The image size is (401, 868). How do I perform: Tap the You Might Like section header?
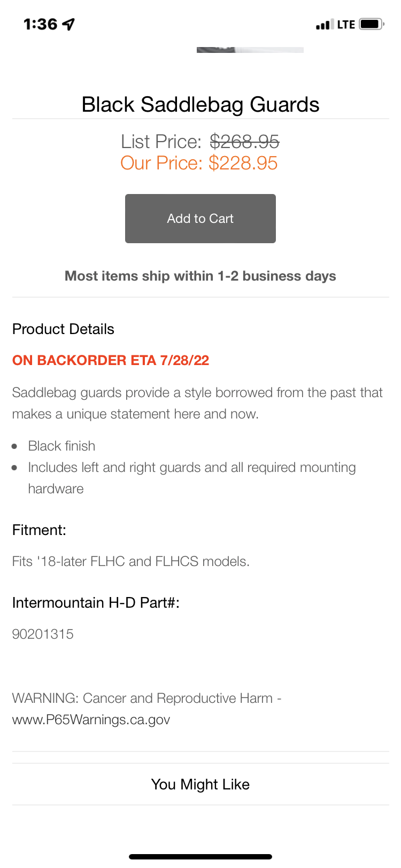pos(200,784)
